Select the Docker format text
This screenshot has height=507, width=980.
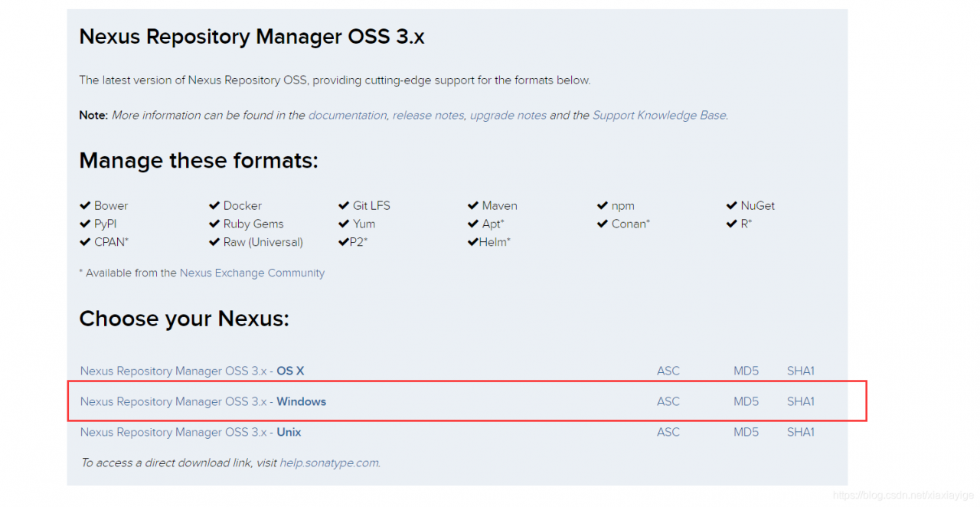pyautogui.click(x=243, y=205)
